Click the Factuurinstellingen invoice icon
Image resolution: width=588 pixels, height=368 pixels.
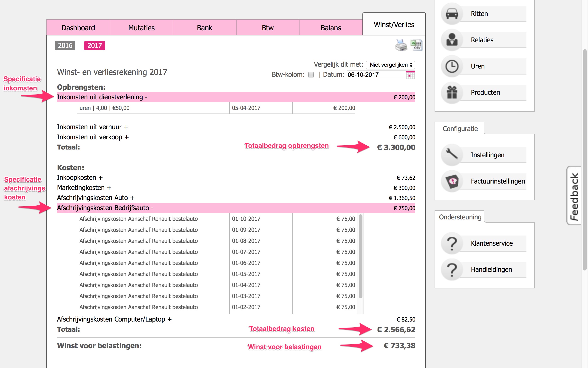[452, 181]
